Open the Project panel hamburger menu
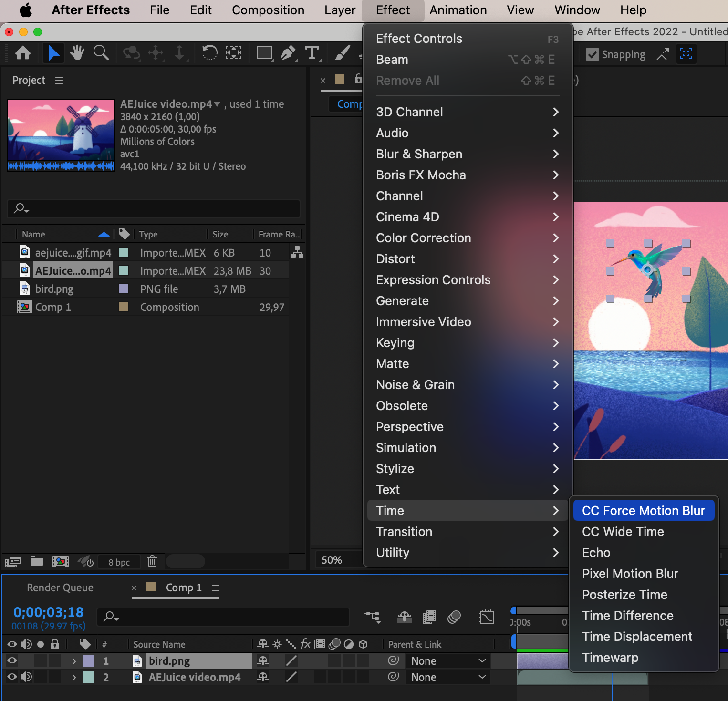The image size is (728, 701). 59,81
